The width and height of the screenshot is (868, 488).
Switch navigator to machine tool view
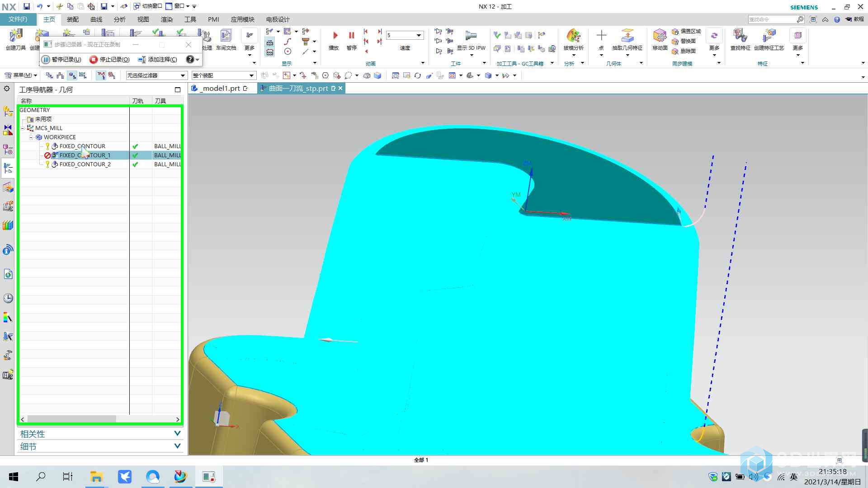click(61, 75)
